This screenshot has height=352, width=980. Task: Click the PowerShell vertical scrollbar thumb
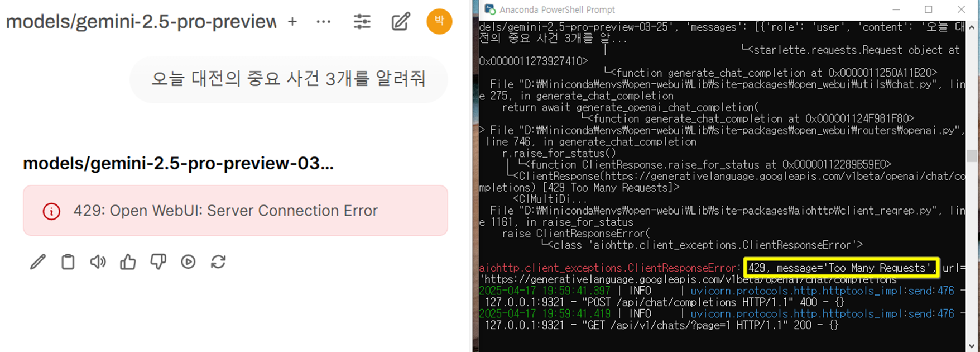(972, 155)
